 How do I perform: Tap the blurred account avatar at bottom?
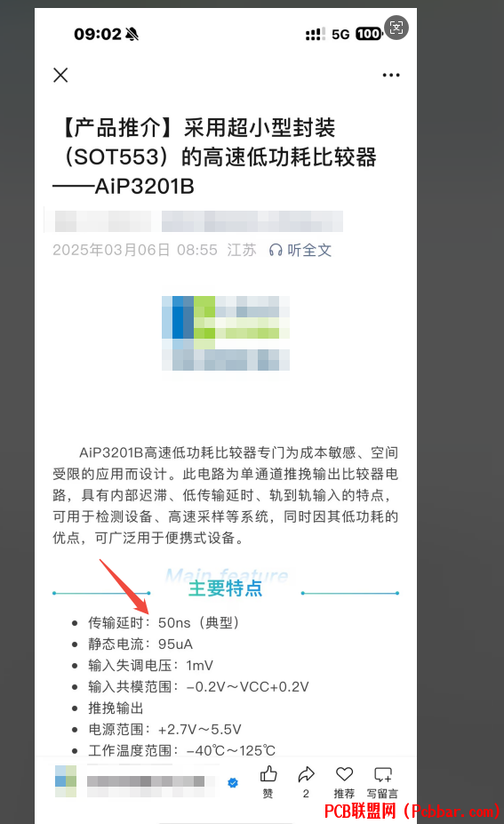click(66, 781)
